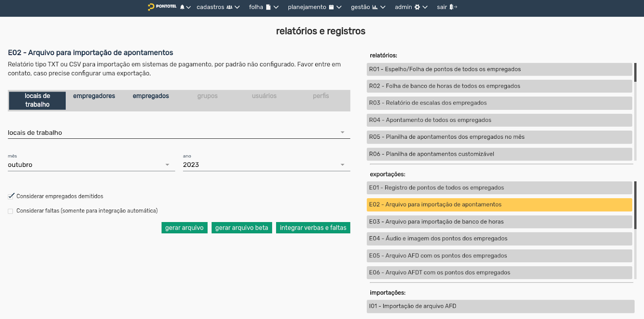Expand the admin menu chevron
This screenshot has width=644, height=319.
coord(425,7)
